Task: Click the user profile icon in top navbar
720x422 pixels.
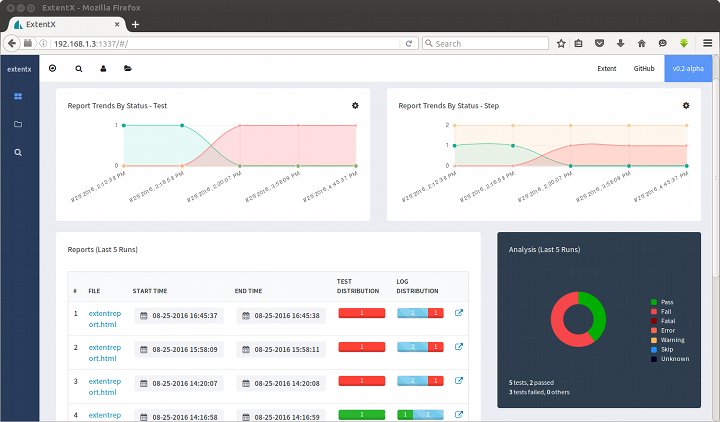Action: [x=103, y=69]
